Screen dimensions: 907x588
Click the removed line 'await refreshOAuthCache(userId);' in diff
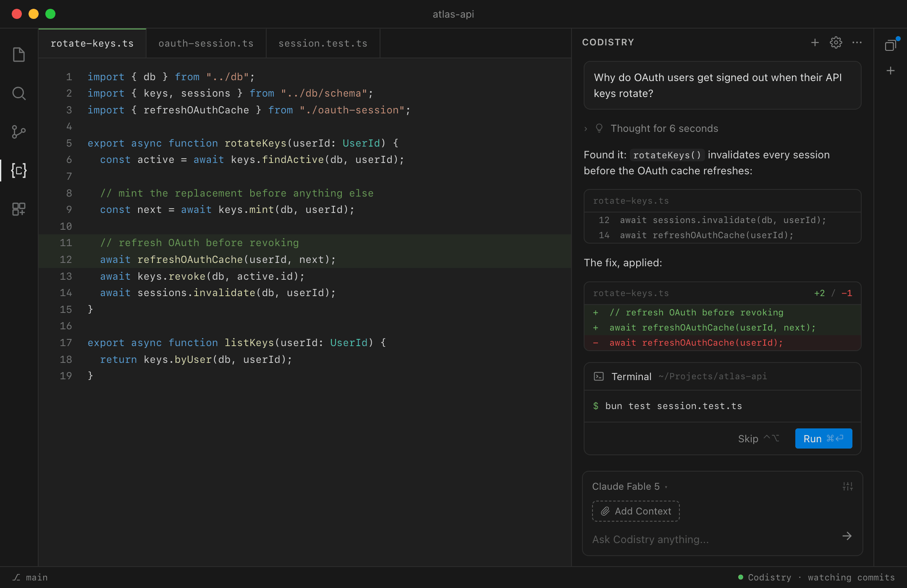pos(722,343)
